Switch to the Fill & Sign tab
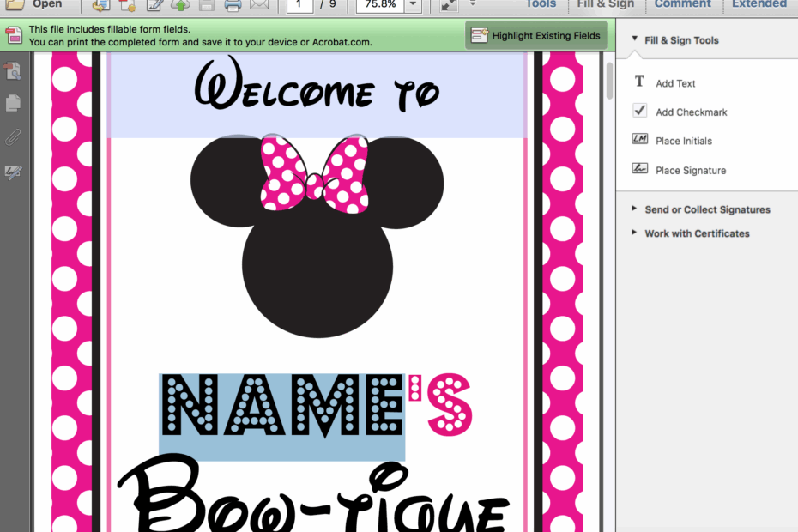 pyautogui.click(x=605, y=4)
